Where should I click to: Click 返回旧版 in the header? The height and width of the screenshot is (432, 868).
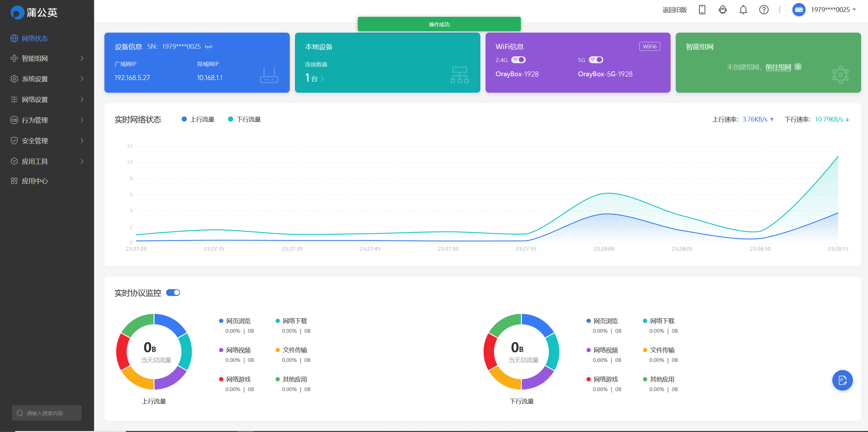click(675, 10)
